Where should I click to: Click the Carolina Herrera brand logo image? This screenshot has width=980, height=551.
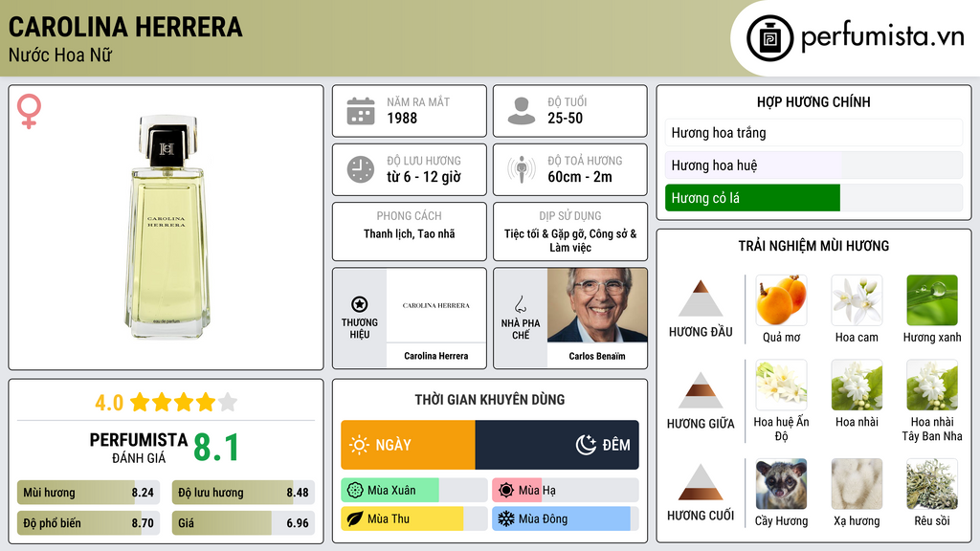tap(435, 305)
